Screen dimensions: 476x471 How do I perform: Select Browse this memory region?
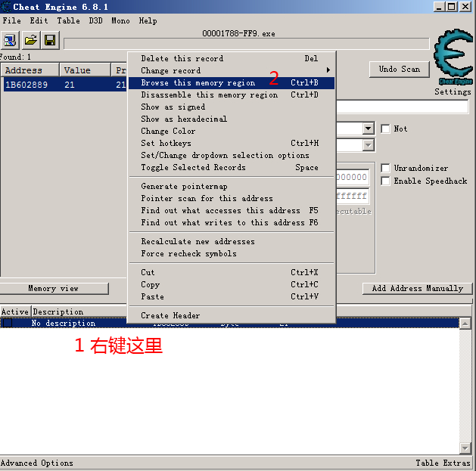(232, 83)
